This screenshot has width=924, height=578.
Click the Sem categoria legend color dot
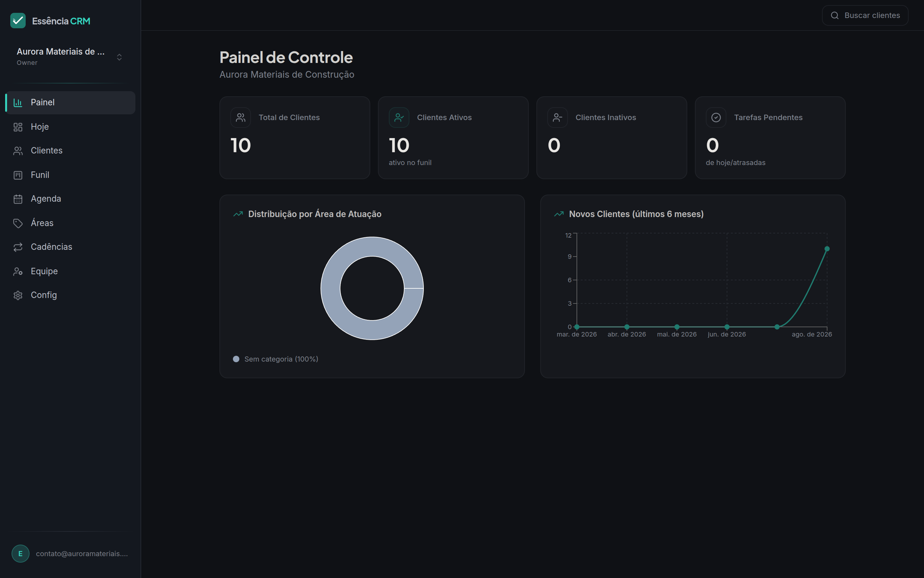point(236,359)
